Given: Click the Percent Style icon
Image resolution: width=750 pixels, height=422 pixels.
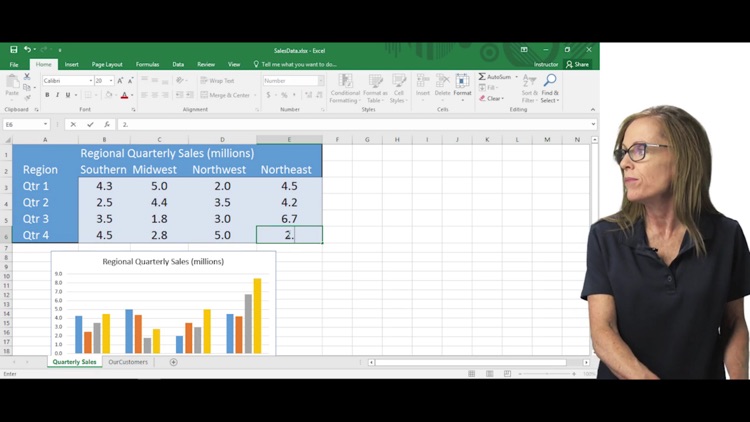Looking at the screenshot, I should [x=284, y=95].
